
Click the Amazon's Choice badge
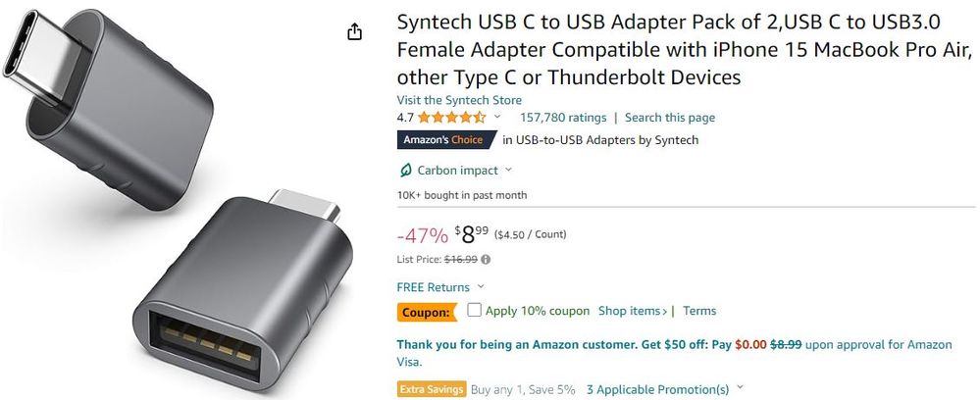443,140
